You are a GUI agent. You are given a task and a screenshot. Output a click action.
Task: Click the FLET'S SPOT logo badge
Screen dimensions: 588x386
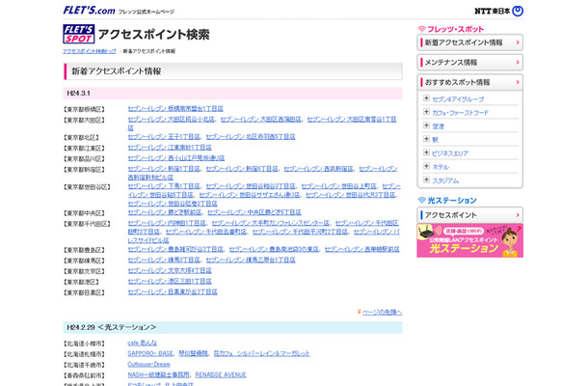pos(79,34)
